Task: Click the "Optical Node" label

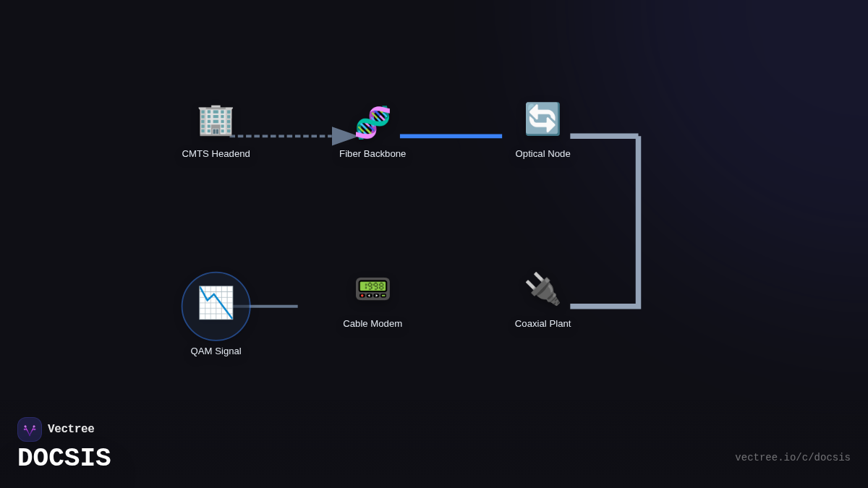Action: 542,154
